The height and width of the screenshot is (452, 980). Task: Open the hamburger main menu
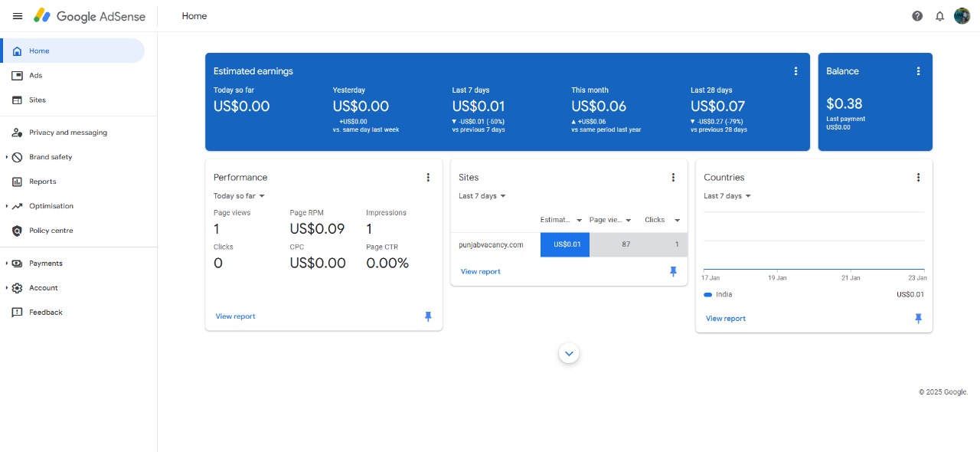(x=18, y=16)
